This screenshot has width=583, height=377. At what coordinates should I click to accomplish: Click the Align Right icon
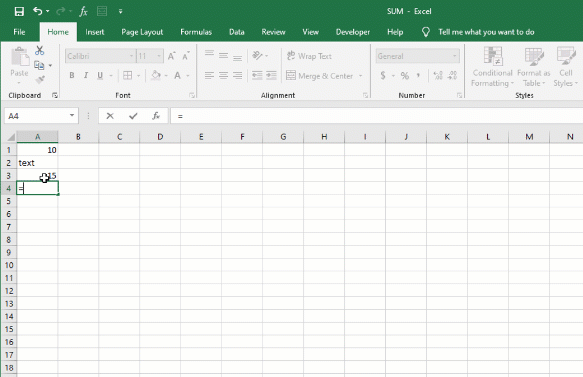coord(238,75)
